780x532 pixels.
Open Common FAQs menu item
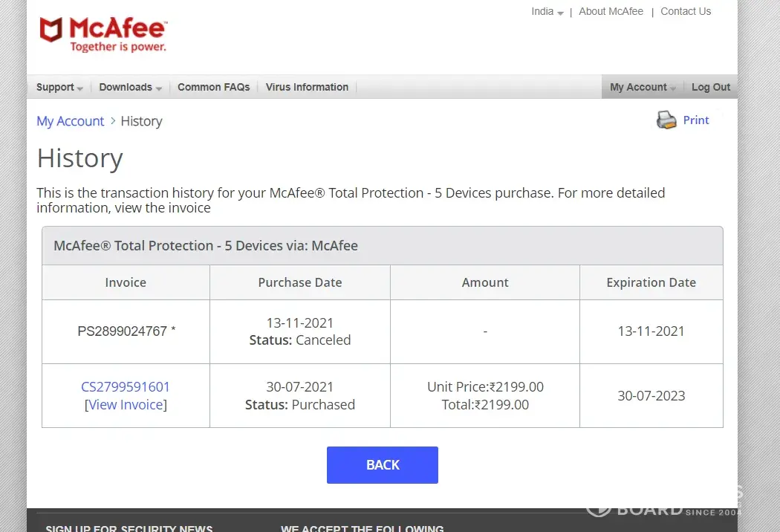(214, 87)
